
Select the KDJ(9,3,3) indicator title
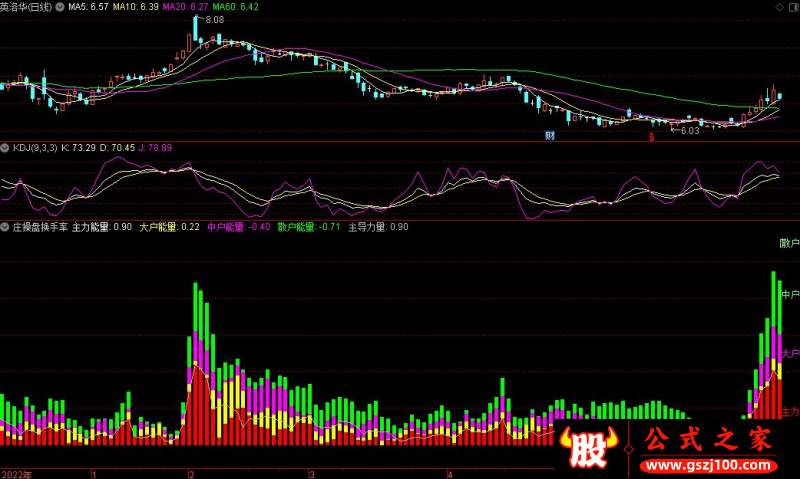click(34, 147)
